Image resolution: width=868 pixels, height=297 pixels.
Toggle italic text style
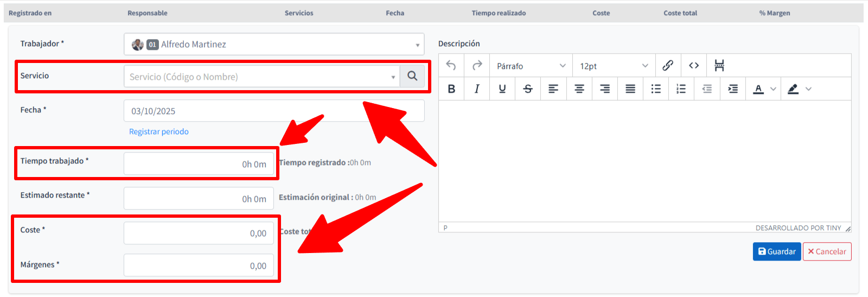pos(477,89)
